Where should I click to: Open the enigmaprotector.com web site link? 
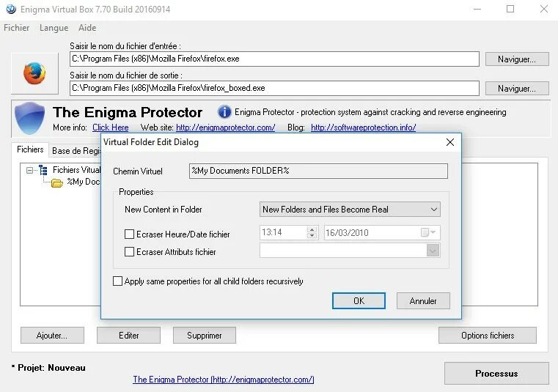(225, 127)
